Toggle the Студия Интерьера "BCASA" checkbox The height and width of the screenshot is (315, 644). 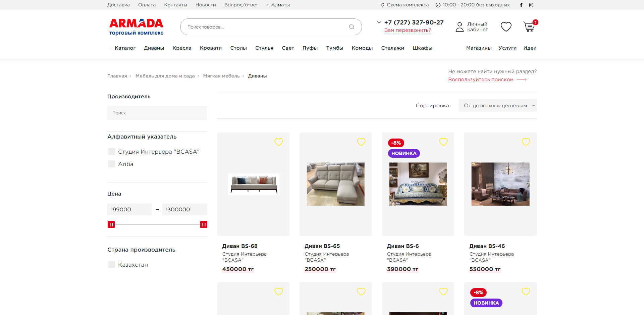[112, 152]
